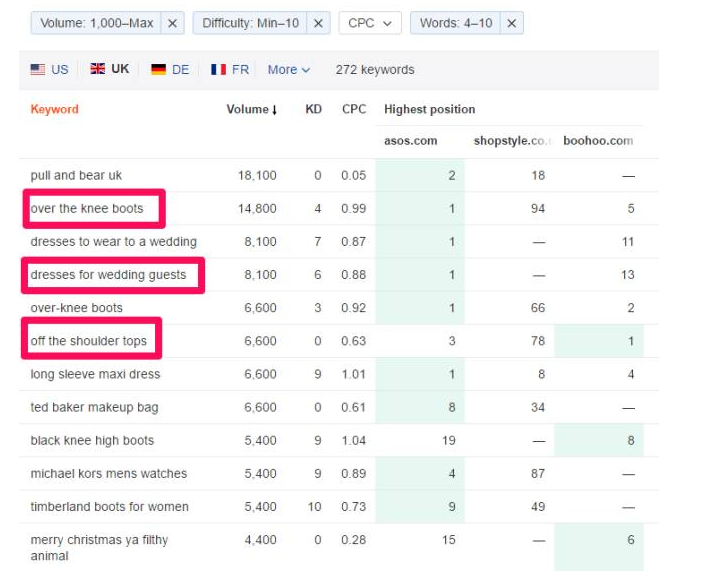Sort by the CPC column header
The image size is (710, 576).
click(x=354, y=109)
